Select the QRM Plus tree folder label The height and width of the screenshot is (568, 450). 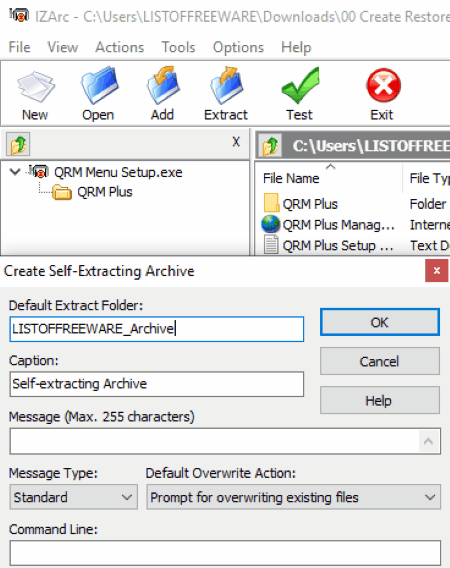105,192
